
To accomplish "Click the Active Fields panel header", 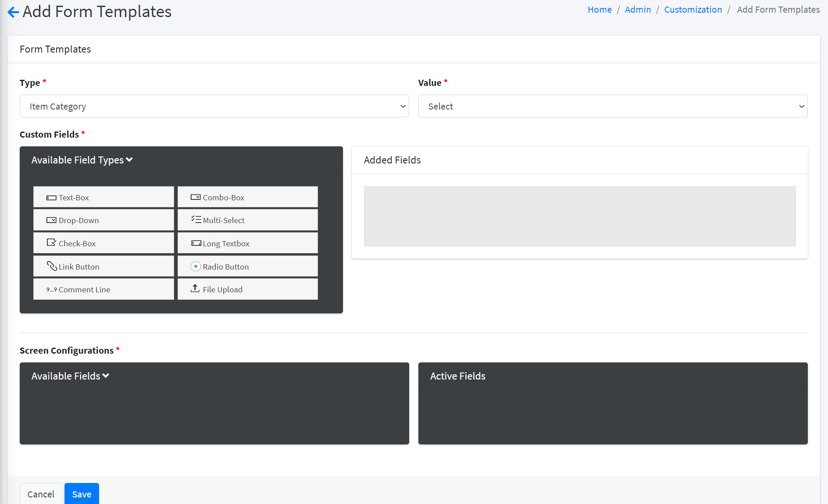I will [613, 376].
